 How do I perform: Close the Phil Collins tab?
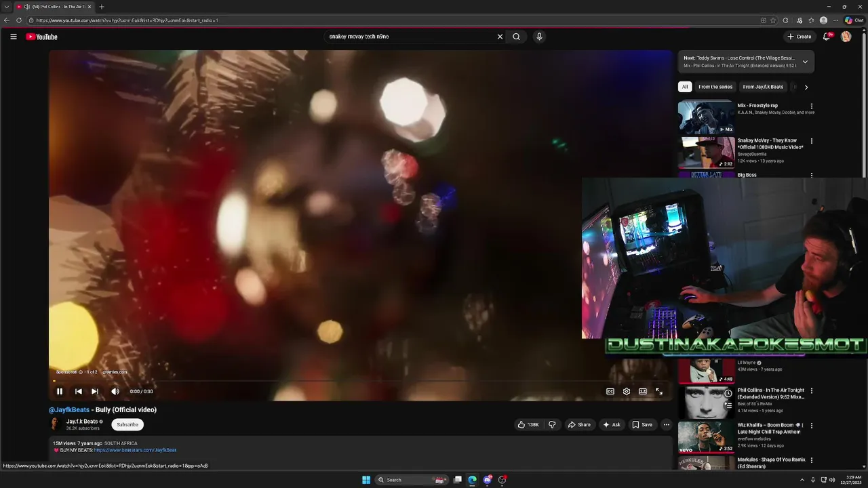pyautogui.click(x=90, y=7)
